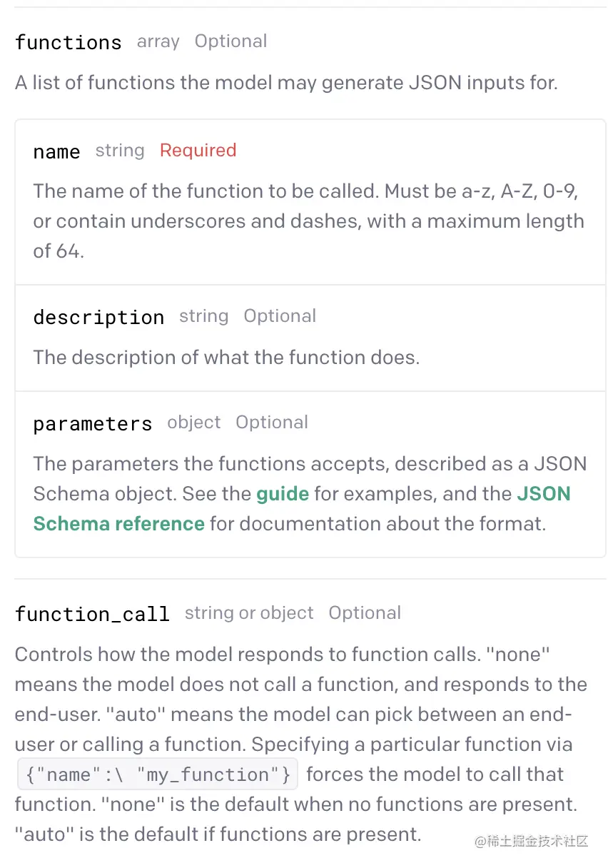Select the name parameter label
Image resolution: width=608 pixels, height=868 pixels.
[57, 151]
